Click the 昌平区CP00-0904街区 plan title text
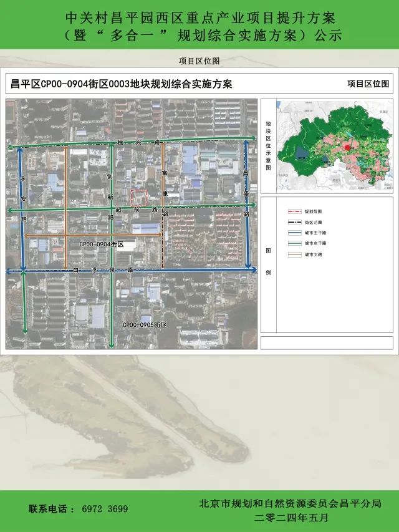The width and height of the screenshot is (399, 532). point(121,84)
